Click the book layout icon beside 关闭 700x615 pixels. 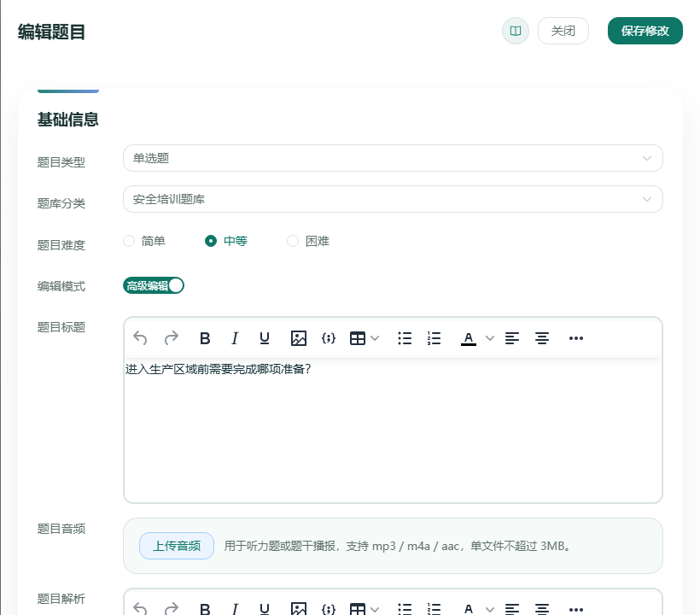pos(515,31)
